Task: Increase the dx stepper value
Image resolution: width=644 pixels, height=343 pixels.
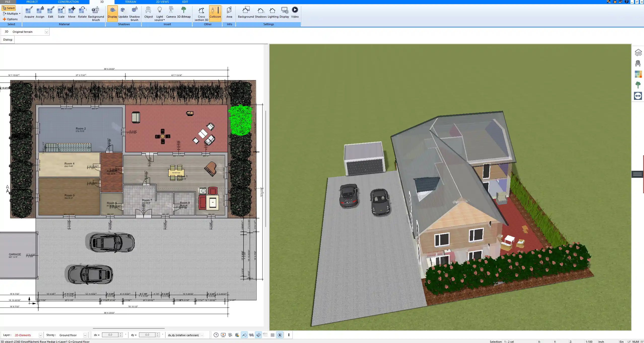Action: [x=121, y=334]
